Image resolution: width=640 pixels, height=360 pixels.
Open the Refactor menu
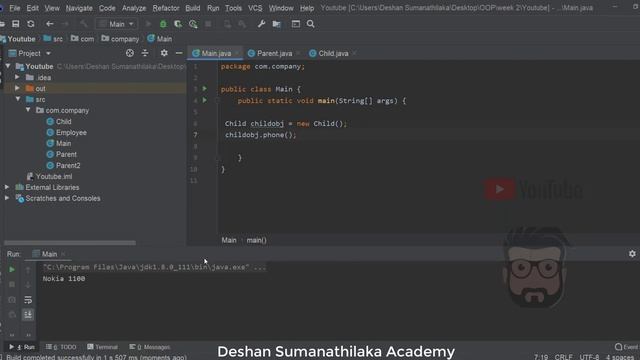point(166,8)
